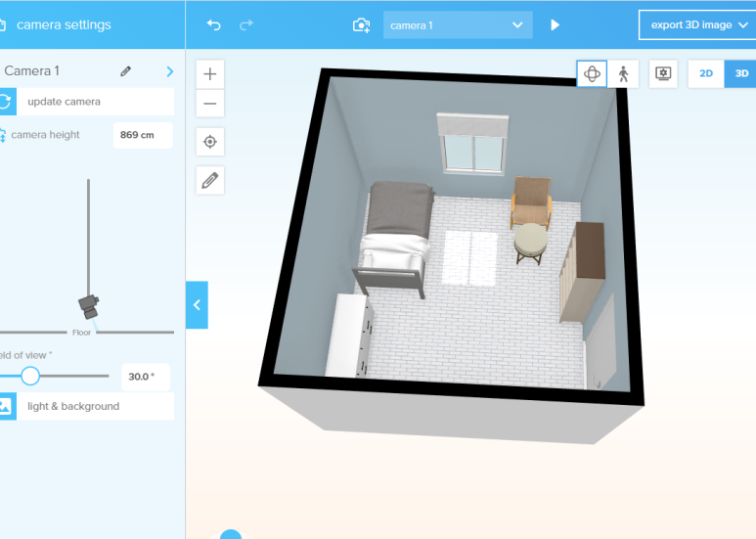Click the camera height label
Screen dimensions: 756x539
pyautogui.click(x=45, y=135)
